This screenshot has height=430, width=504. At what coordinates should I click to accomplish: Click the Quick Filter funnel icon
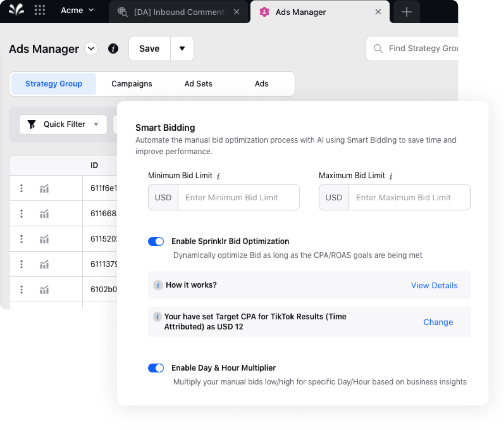[32, 124]
